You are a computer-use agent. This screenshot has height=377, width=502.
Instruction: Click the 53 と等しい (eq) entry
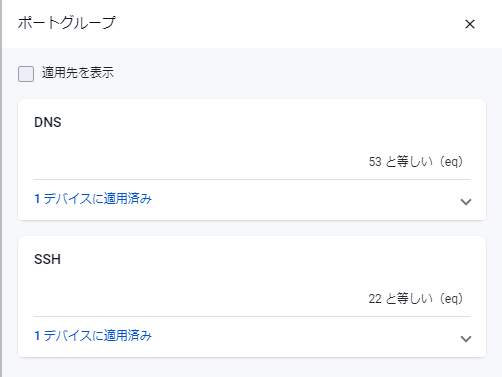point(416,162)
